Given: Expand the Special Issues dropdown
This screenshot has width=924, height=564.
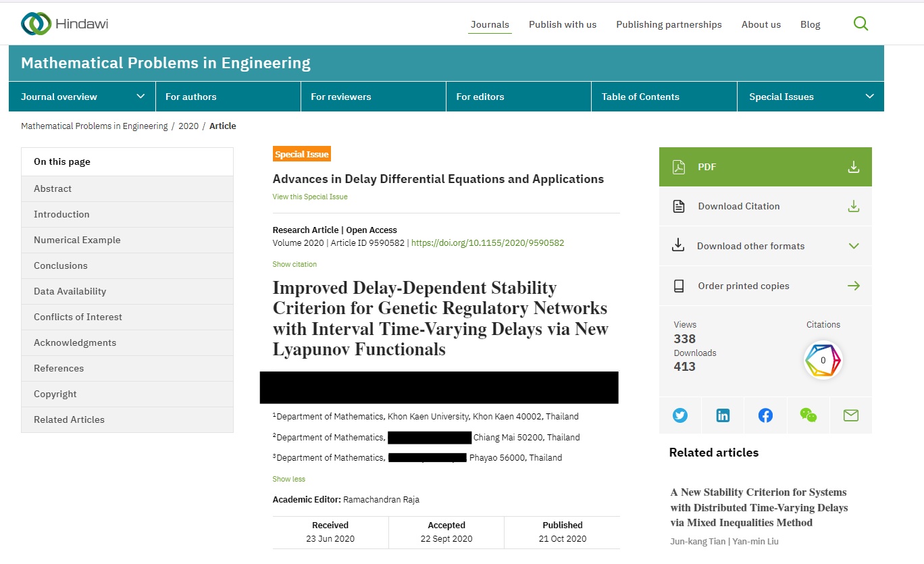Looking at the screenshot, I should [869, 97].
